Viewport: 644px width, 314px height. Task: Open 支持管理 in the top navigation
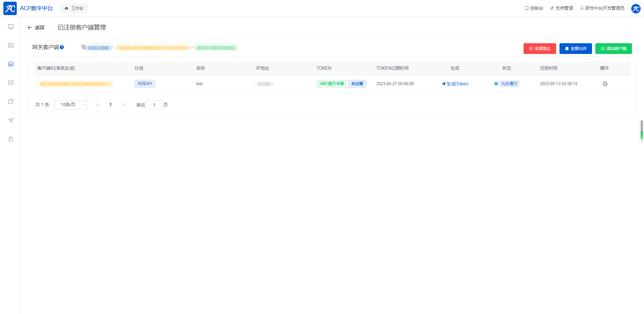coord(561,8)
